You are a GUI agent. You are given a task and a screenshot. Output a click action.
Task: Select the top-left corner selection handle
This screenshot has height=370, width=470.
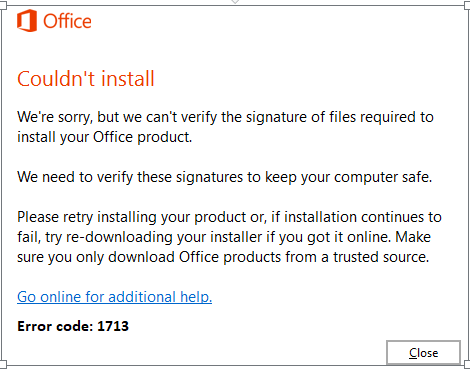(3, 6)
